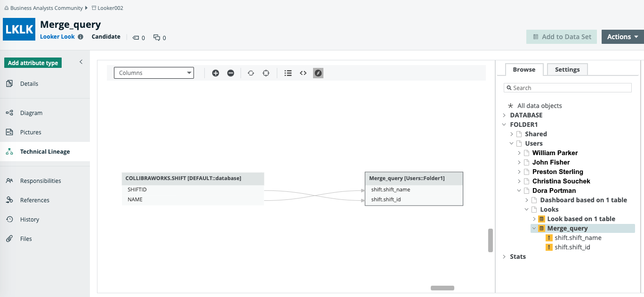Open the Actions menu button
The height and width of the screenshot is (297, 644).
622,37
